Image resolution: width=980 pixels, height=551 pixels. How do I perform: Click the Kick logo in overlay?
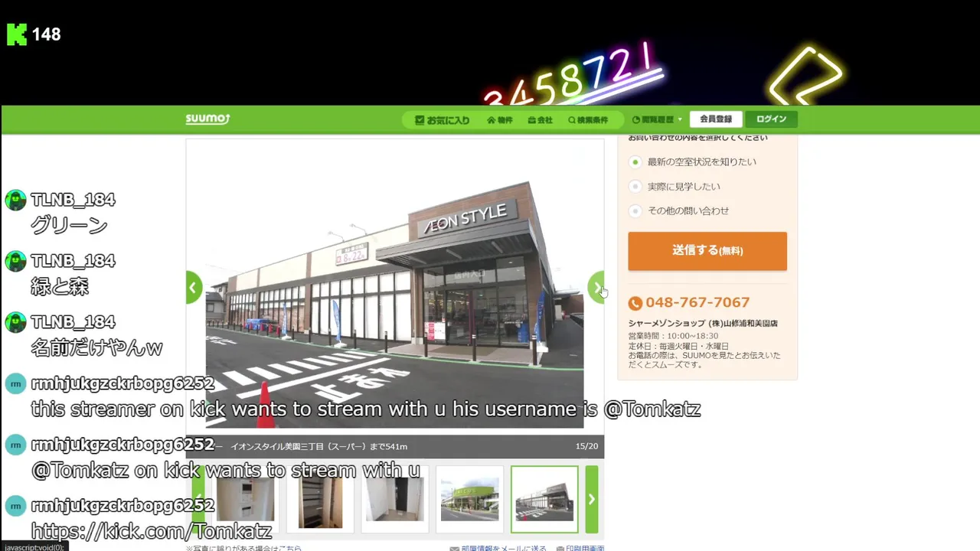click(x=17, y=34)
